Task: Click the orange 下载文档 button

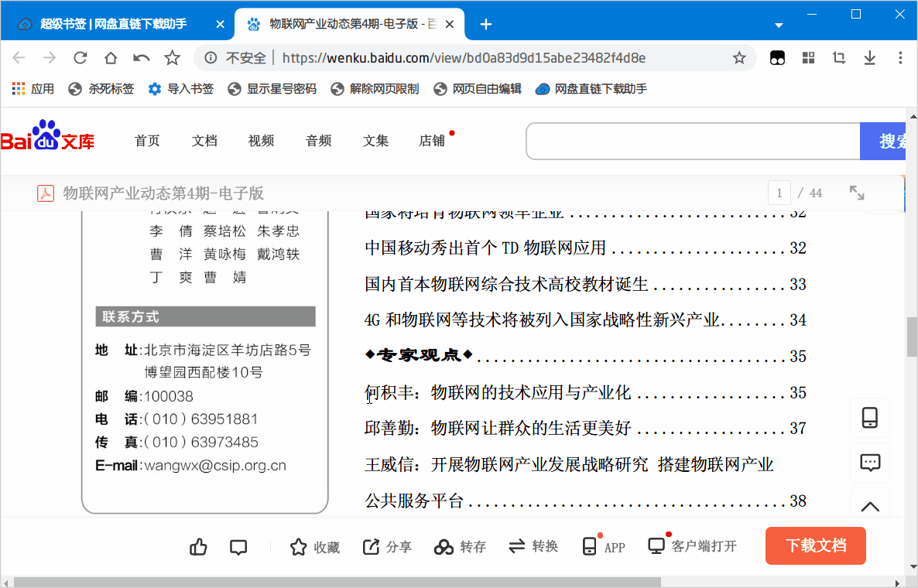Action: click(816, 546)
